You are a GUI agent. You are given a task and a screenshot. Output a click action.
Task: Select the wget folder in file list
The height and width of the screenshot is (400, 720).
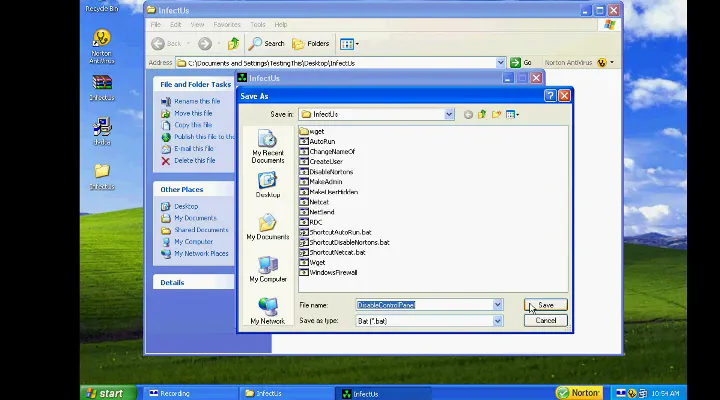coord(312,131)
